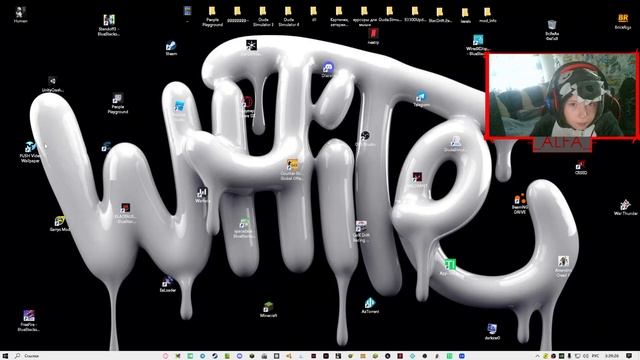Open the notification center icon
640x360 pixels.
629,356
